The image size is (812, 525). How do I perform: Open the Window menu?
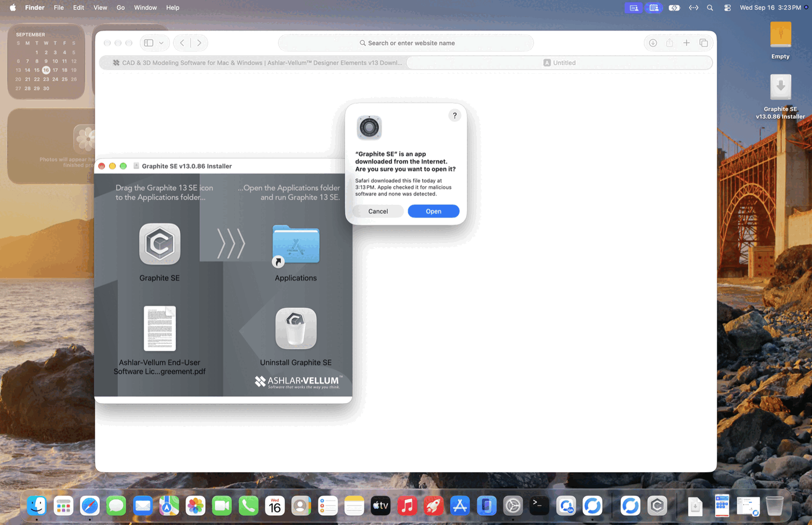click(x=145, y=8)
